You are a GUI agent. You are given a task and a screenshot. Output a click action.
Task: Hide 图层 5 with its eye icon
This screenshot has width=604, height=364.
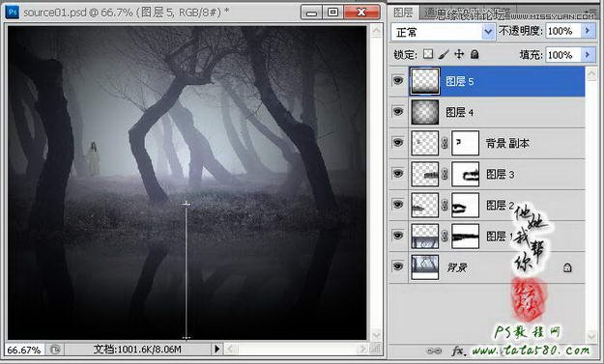coord(398,81)
